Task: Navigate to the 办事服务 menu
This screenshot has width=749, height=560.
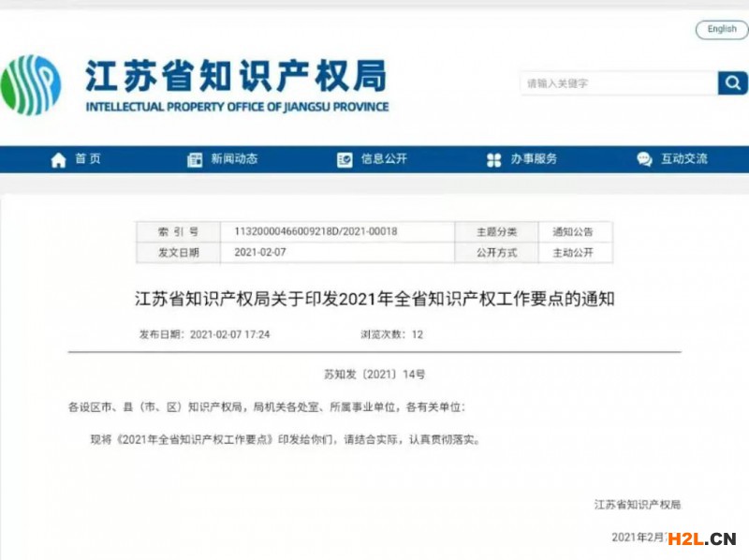Action: pyautogui.click(x=534, y=159)
